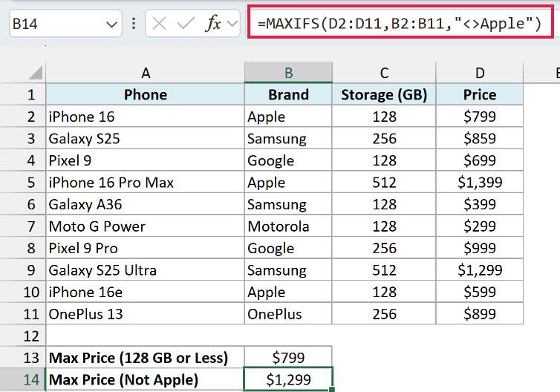Click the iPhone 16 Pro Max cell

[x=146, y=183]
